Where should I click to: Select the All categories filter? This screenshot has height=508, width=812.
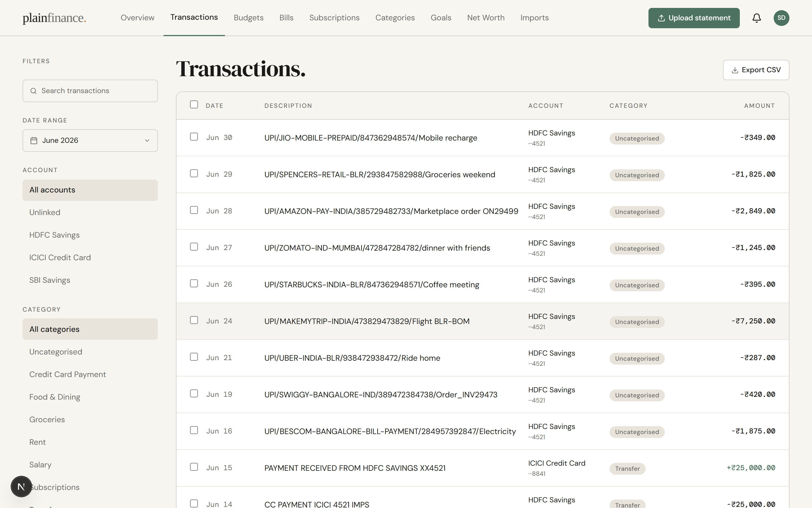[x=90, y=329]
